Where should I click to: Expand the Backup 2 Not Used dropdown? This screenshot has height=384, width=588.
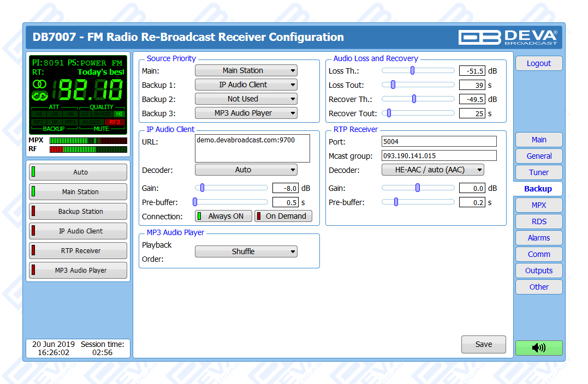click(x=246, y=99)
